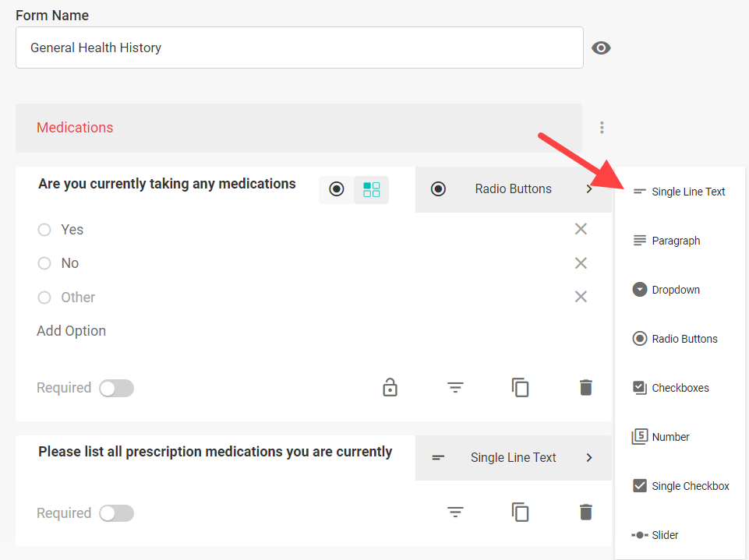
Task: Select the Yes radio option
Action: pyautogui.click(x=44, y=230)
